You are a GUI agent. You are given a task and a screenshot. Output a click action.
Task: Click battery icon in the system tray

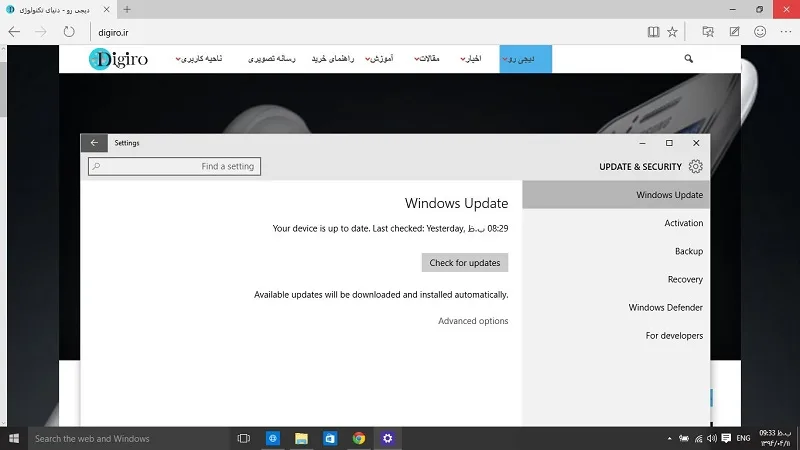[x=684, y=438]
